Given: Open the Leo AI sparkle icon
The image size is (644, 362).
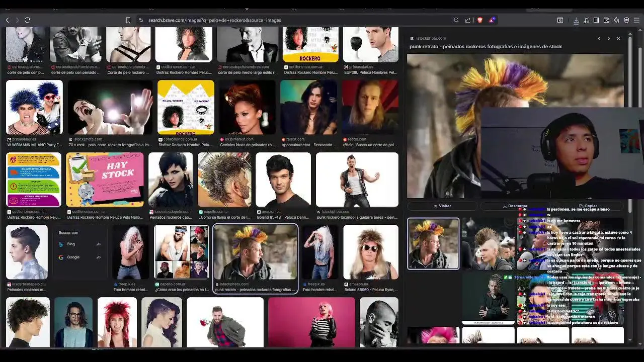Looking at the screenshot, I should tap(616, 20).
